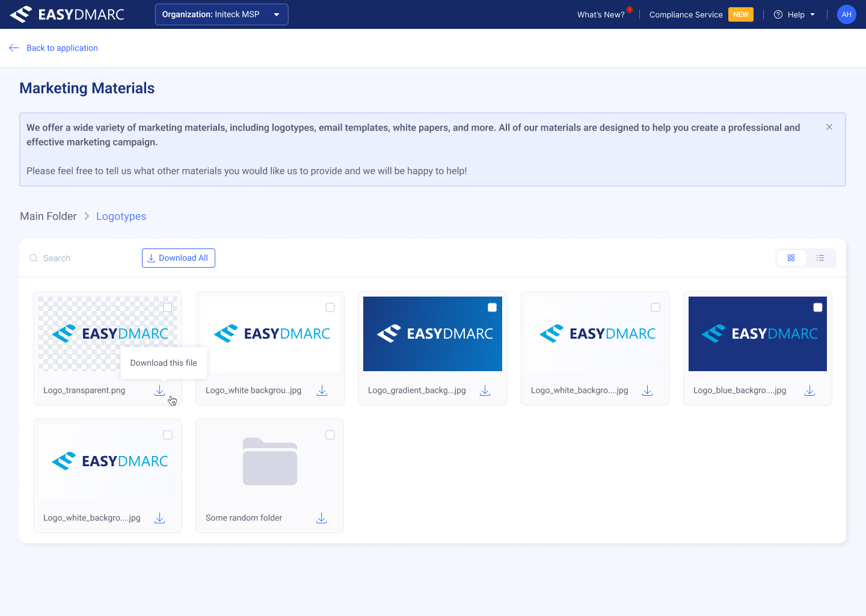This screenshot has width=866, height=616.
Task: Dismiss the marketing materials info banner
Action: [x=829, y=127]
